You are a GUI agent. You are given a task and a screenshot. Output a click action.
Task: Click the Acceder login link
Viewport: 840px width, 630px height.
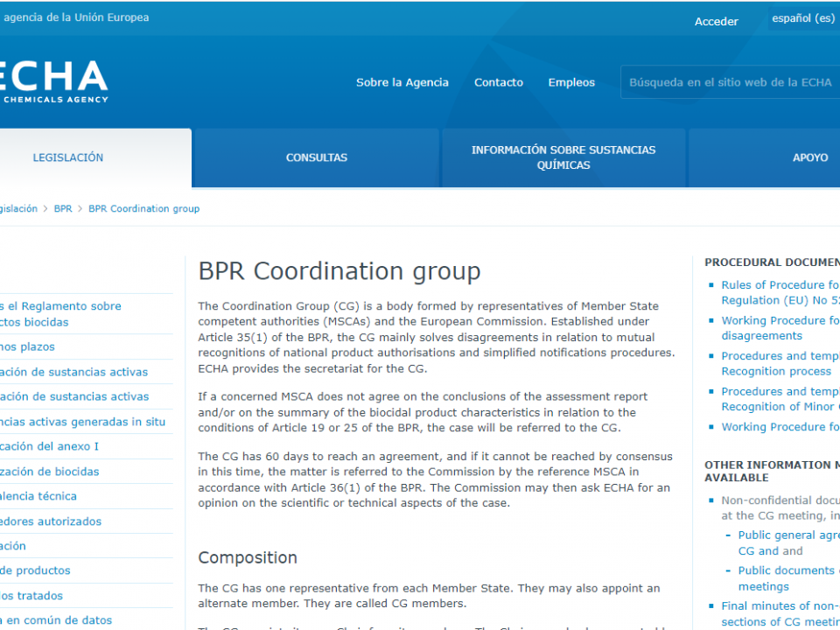click(x=716, y=22)
